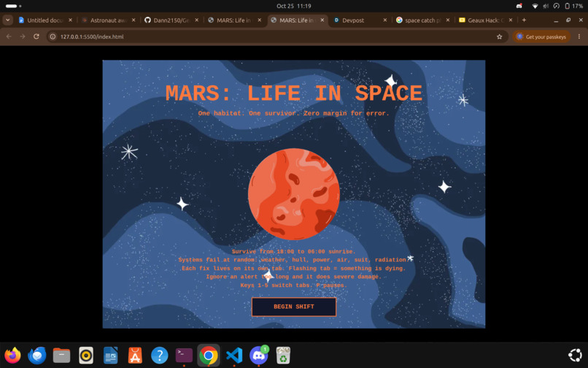This screenshot has height=368, width=588.
Task: Bookmark this page with the star icon
Action: pos(499,37)
